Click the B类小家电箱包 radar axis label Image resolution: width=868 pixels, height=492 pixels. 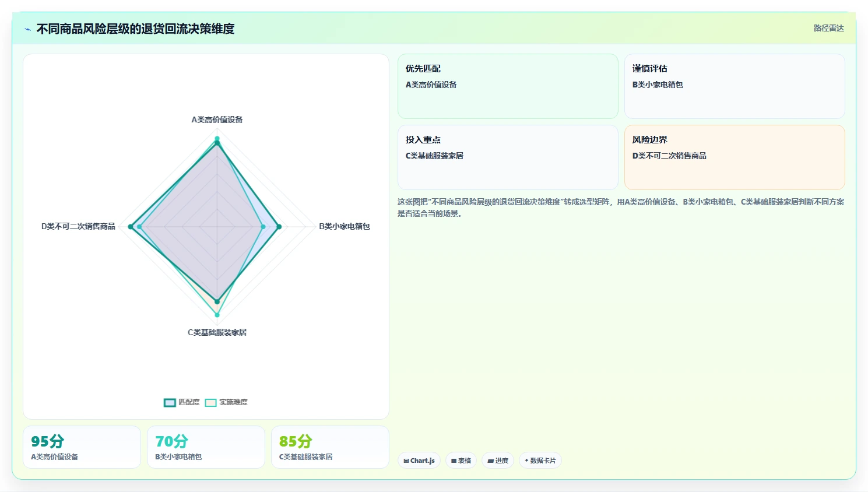click(x=345, y=226)
